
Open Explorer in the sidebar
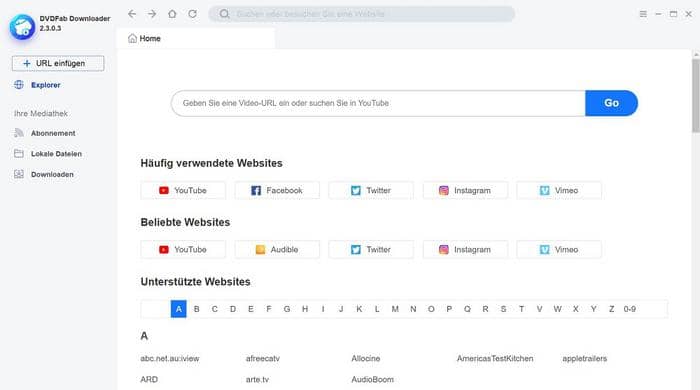46,85
